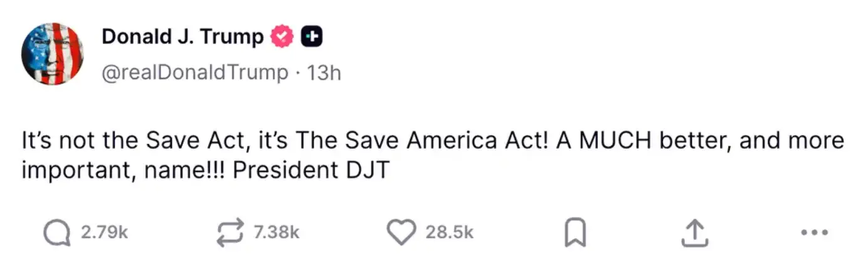Viewport: 868px width, 270px height.
Task: Click the reply speech bubble icon
Action: (x=56, y=233)
